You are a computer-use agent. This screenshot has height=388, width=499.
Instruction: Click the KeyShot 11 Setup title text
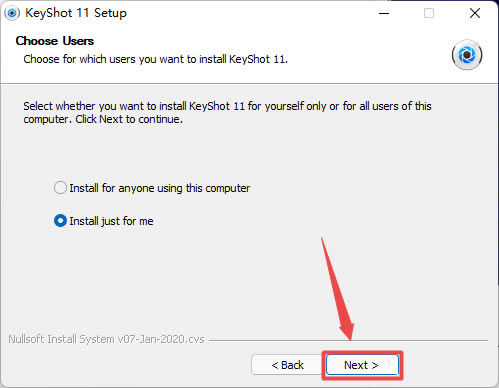click(76, 13)
